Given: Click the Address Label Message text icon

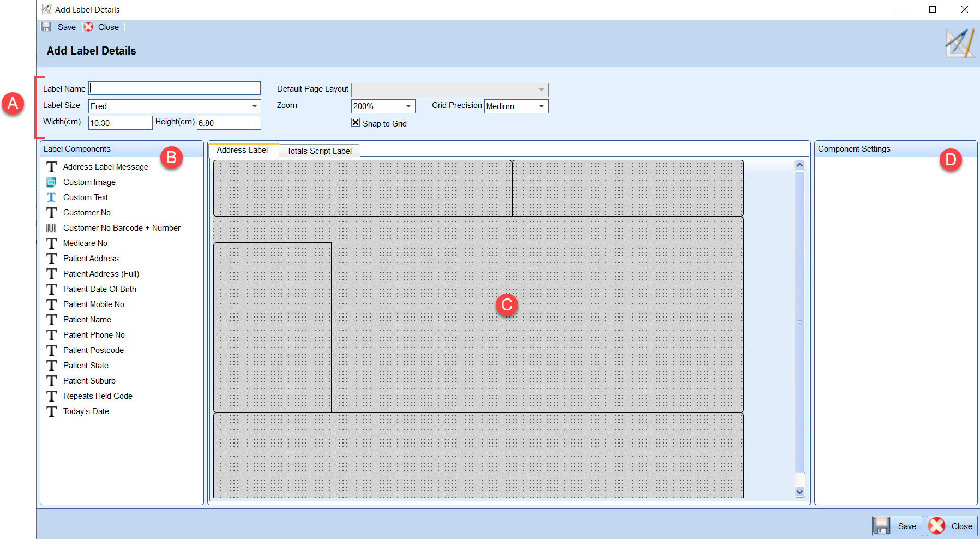Looking at the screenshot, I should (51, 167).
